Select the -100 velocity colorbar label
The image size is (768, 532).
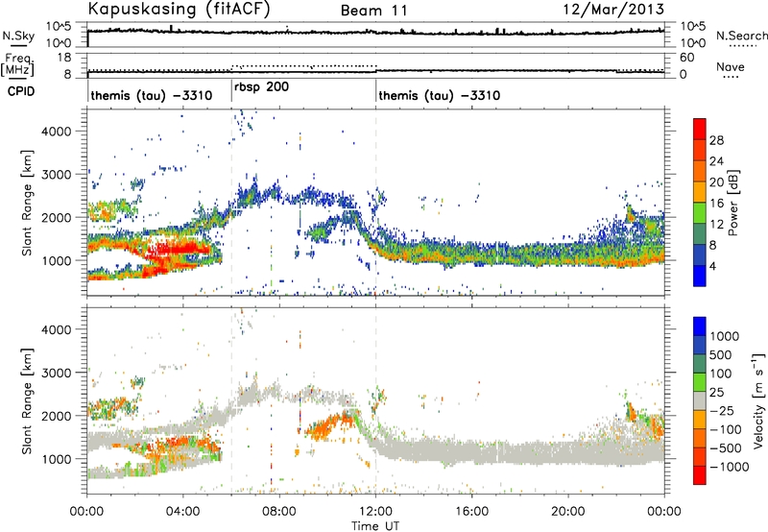pos(725,429)
